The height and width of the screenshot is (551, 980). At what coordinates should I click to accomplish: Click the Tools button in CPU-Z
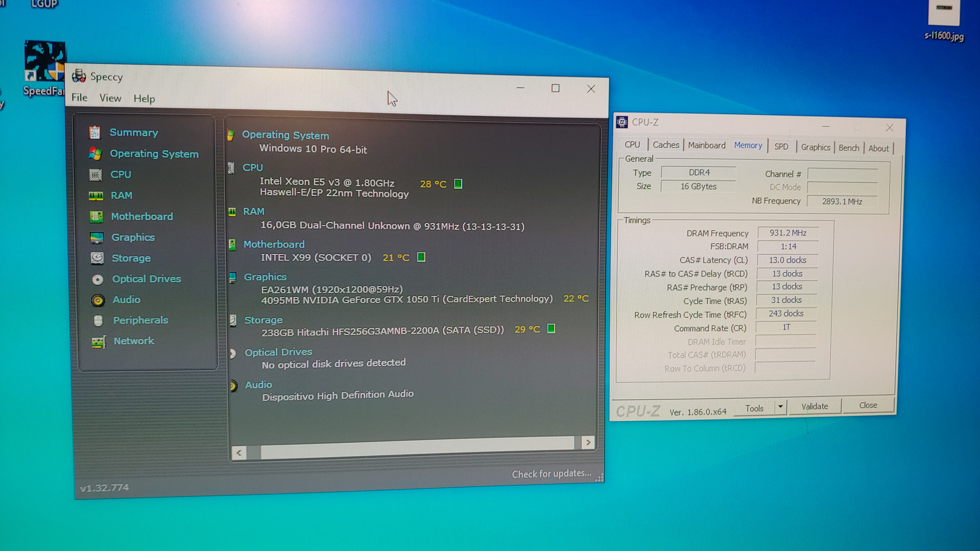click(x=754, y=408)
